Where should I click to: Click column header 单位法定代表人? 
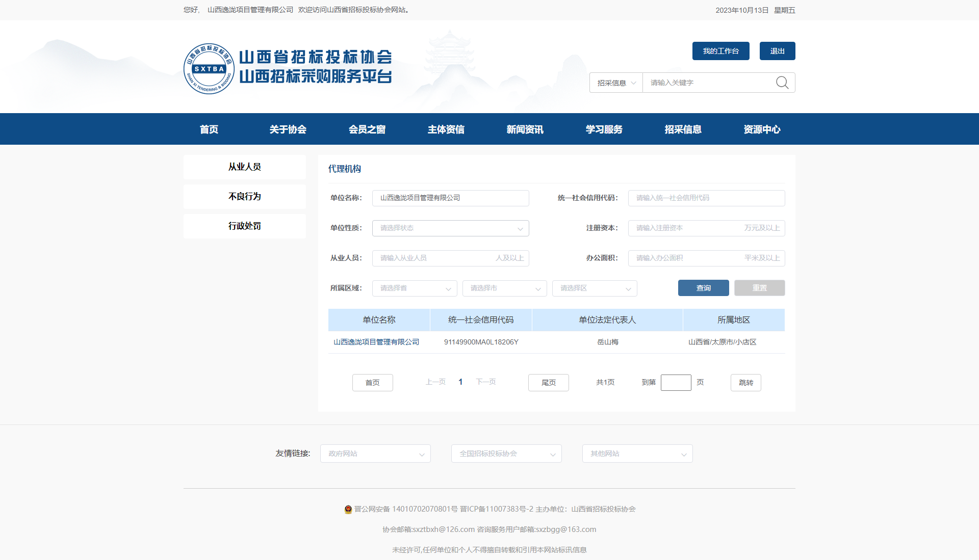608,320
